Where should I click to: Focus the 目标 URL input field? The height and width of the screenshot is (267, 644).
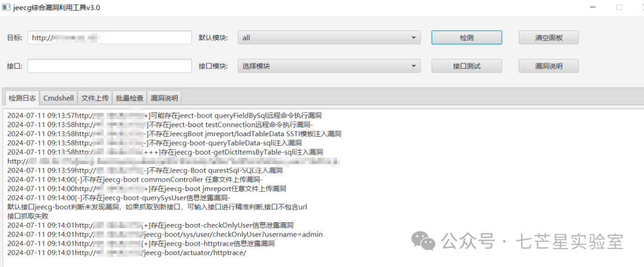click(110, 38)
